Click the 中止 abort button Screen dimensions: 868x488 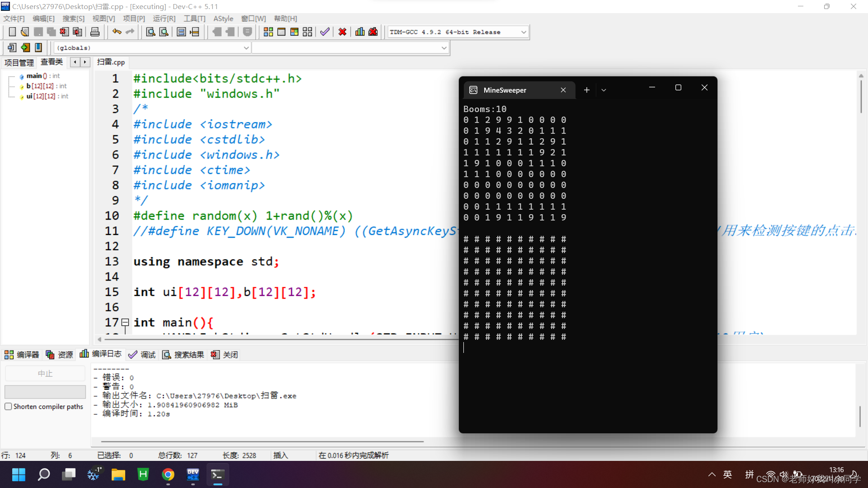click(45, 373)
